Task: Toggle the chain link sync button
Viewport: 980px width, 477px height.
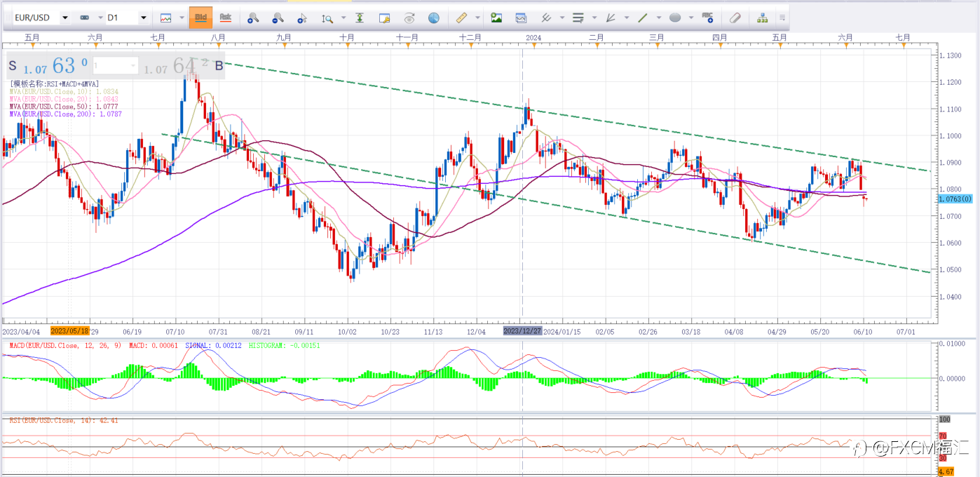Action: click(x=85, y=18)
